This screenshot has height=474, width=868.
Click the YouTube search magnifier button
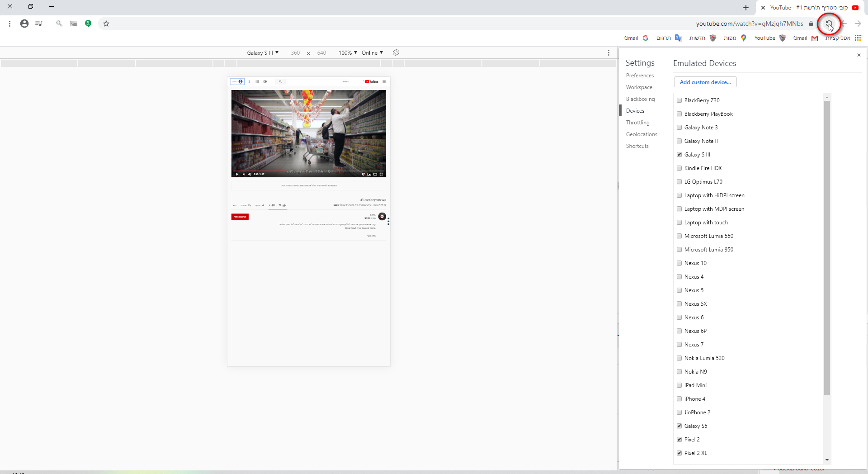[x=280, y=81]
